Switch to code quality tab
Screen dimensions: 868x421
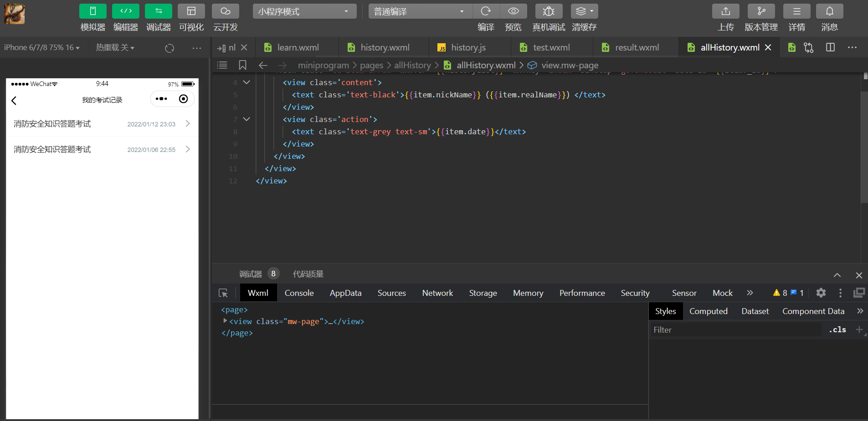(x=308, y=274)
